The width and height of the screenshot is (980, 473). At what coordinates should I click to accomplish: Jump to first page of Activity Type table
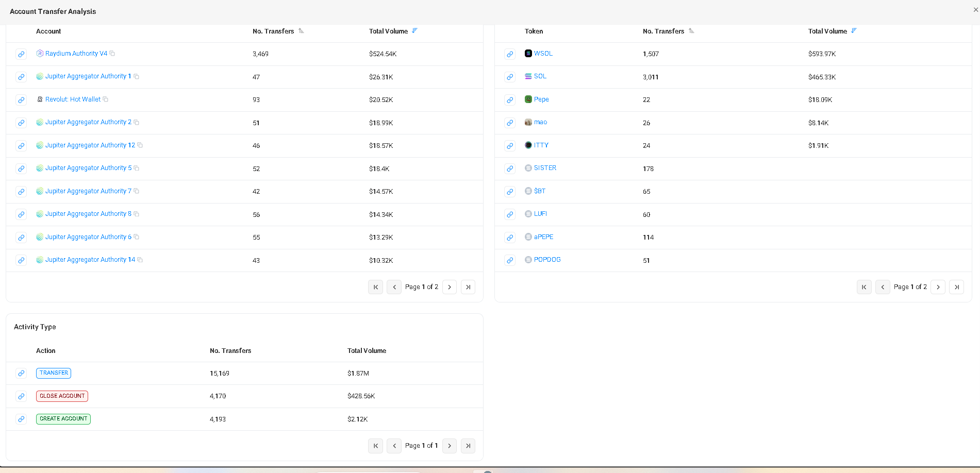coord(376,446)
